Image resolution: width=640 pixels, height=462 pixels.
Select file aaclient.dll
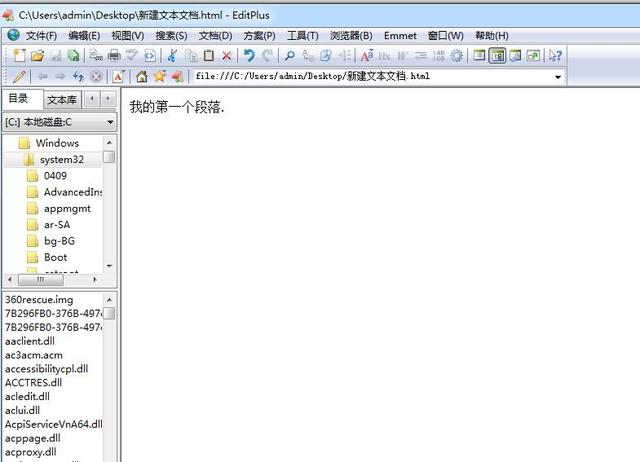click(x=30, y=341)
